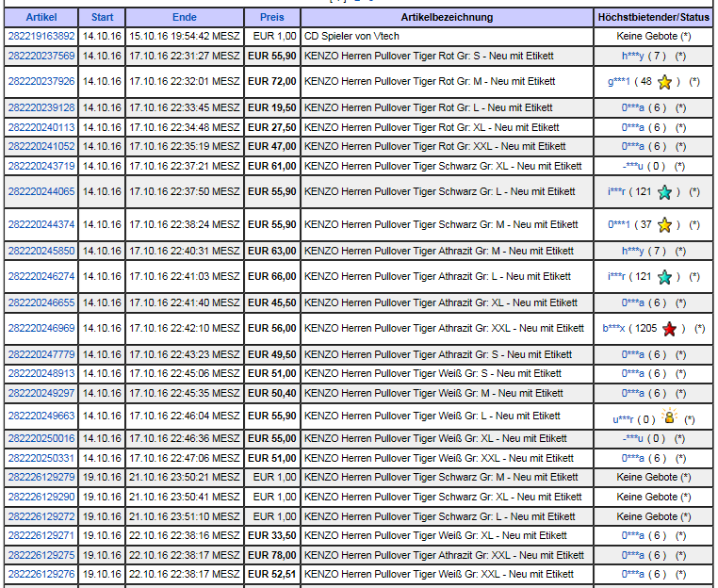The image size is (718, 588).
Task: Open item number 282220246969
Action: click(41, 328)
